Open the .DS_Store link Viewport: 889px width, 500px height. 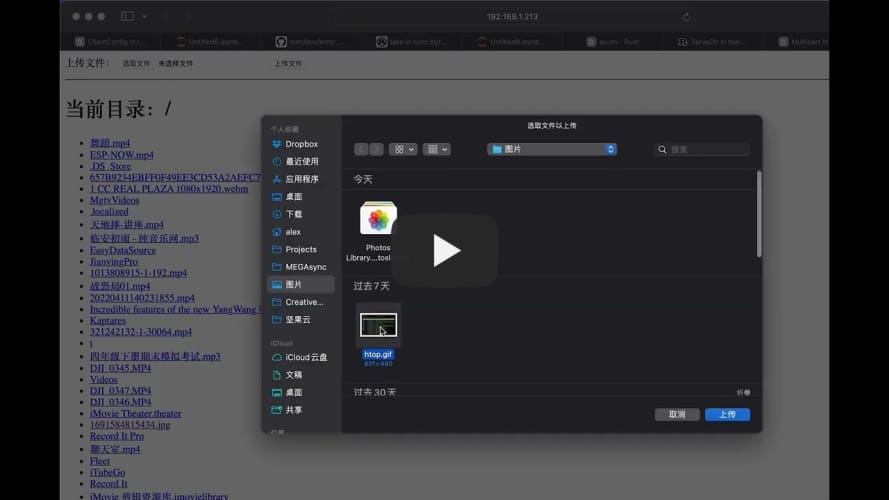[111, 166]
